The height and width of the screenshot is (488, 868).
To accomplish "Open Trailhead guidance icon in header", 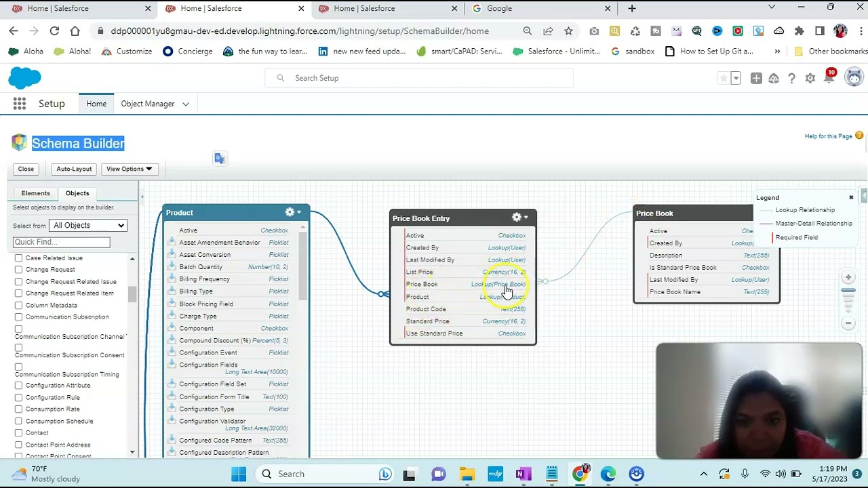I will tap(774, 78).
